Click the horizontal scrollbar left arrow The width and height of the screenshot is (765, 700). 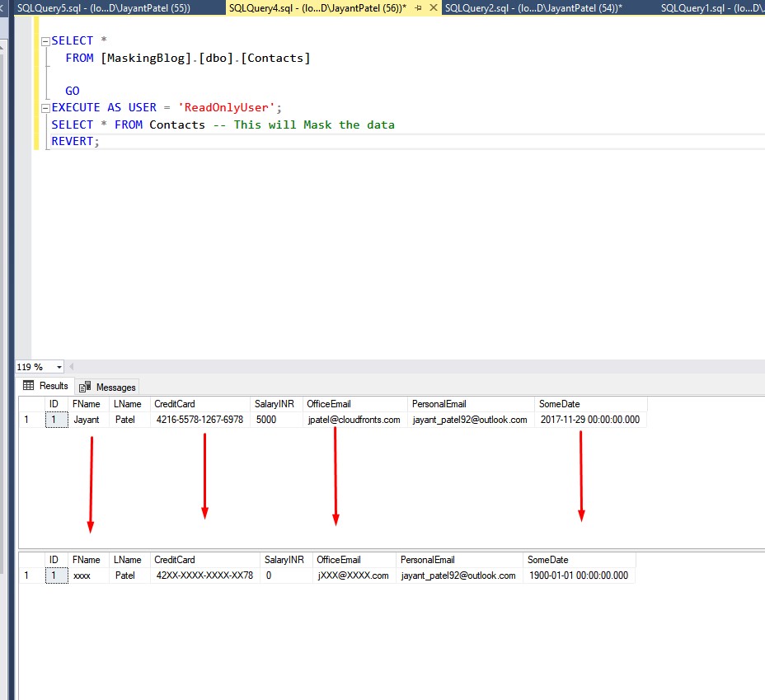pos(71,367)
